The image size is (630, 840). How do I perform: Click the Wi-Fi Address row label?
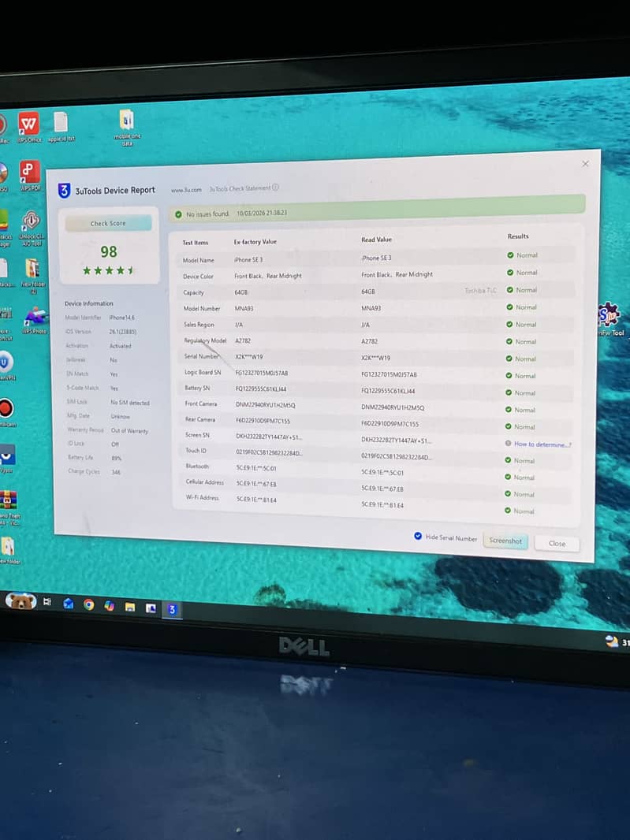click(202, 498)
